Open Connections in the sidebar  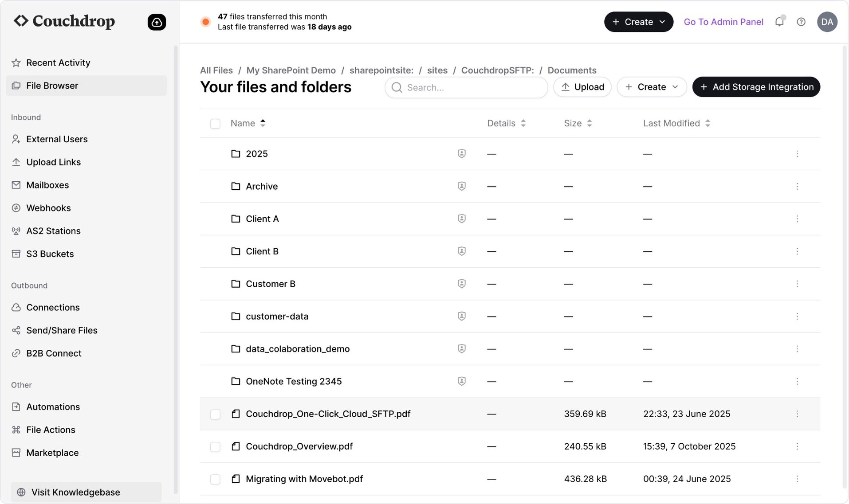pos(86,307)
